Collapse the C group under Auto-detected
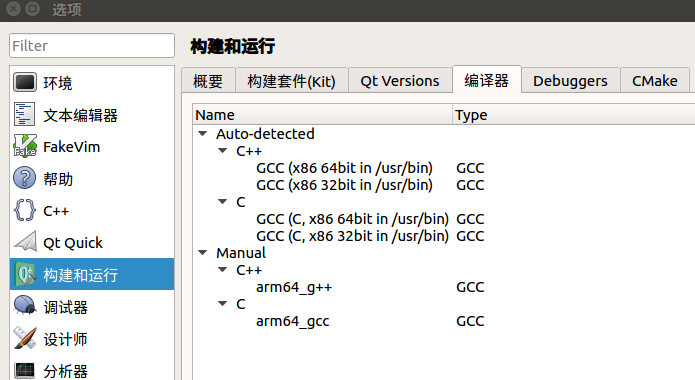 coord(223,201)
